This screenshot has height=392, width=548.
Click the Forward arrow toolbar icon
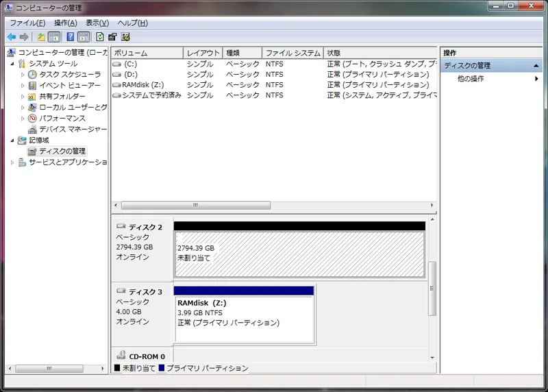(x=24, y=37)
